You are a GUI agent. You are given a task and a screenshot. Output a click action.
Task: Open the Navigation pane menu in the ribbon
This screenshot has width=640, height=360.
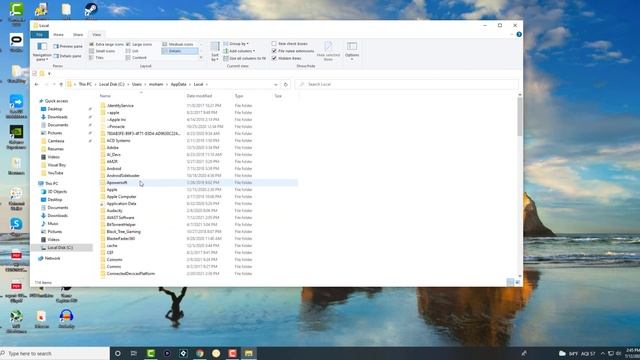(x=42, y=51)
